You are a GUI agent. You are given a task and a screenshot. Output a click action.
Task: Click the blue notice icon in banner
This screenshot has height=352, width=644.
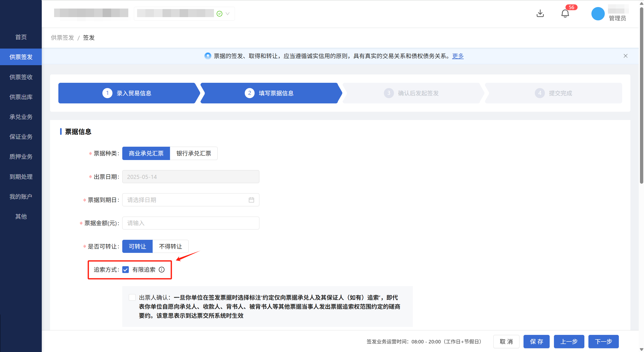tap(208, 56)
